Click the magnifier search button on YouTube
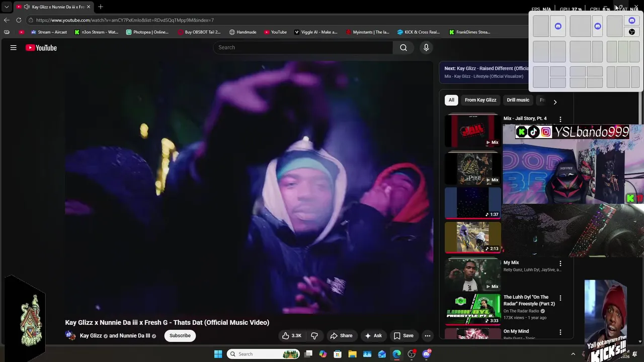The height and width of the screenshot is (362, 644). point(404,47)
